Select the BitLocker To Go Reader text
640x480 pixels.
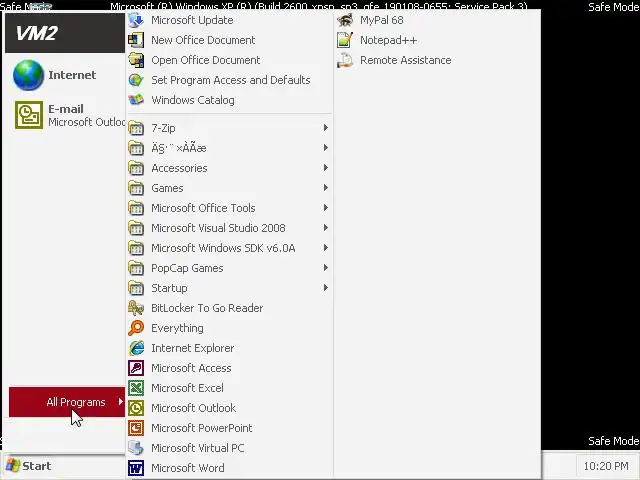coord(207,308)
